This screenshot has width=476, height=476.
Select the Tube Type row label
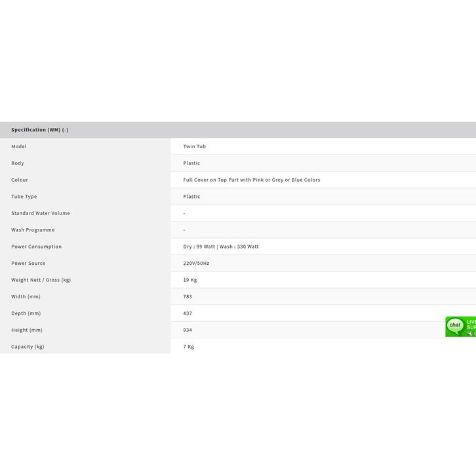pyautogui.click(x=24, y=197)
